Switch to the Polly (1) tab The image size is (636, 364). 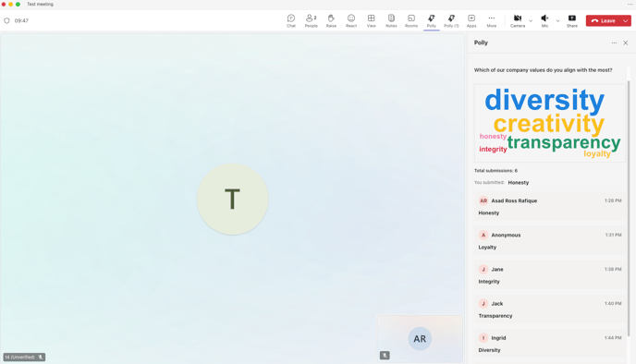(451, 20)
